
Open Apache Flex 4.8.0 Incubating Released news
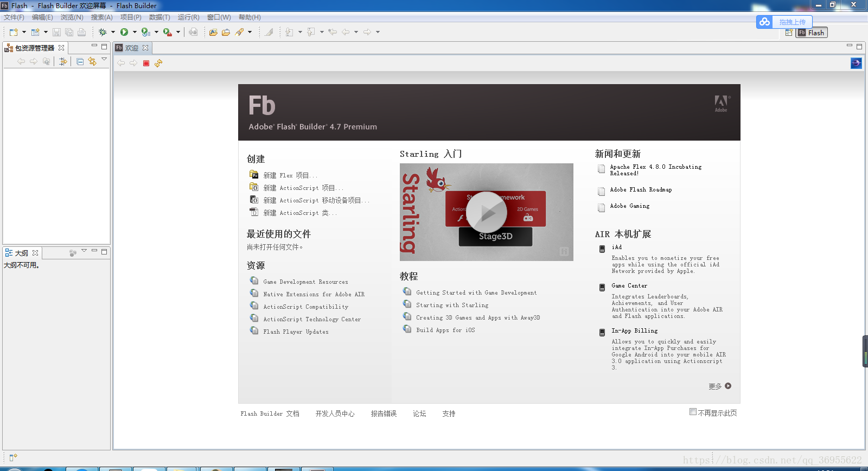pos(655,170)
